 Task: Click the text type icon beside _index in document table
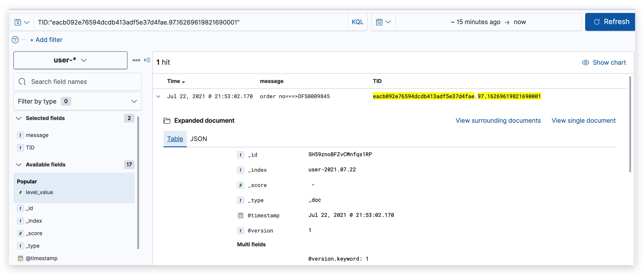(x=240, y=170)
